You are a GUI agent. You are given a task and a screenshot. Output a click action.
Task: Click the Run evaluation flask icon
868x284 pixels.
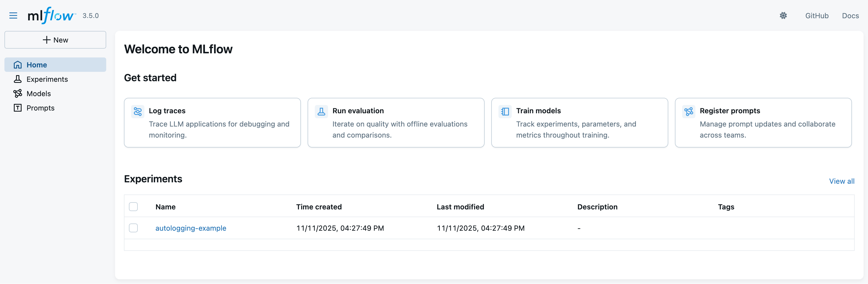coord(321,111)
